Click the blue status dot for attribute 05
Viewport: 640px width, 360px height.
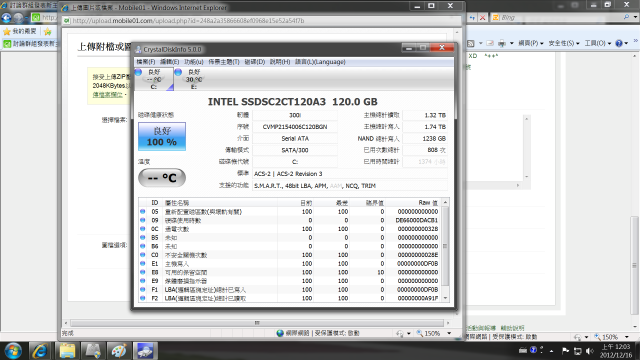click(x=142, y=211)
